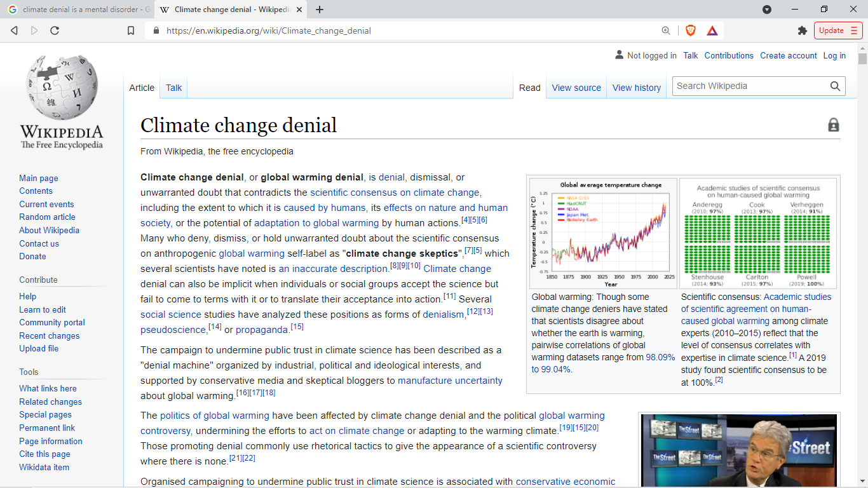Image resolution: width=868 pixels, height=488 pixels.
Task: Open Wikidata item link
Action: pos(44,468)
